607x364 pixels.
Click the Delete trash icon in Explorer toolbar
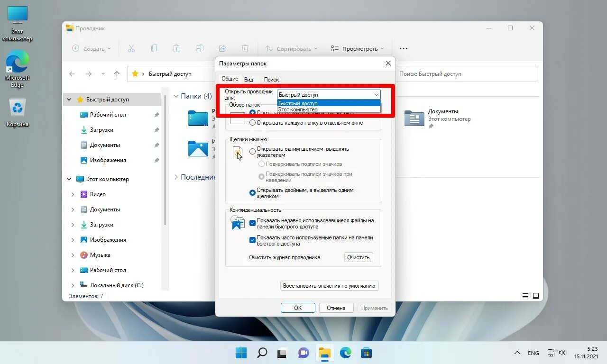point(245,48)
